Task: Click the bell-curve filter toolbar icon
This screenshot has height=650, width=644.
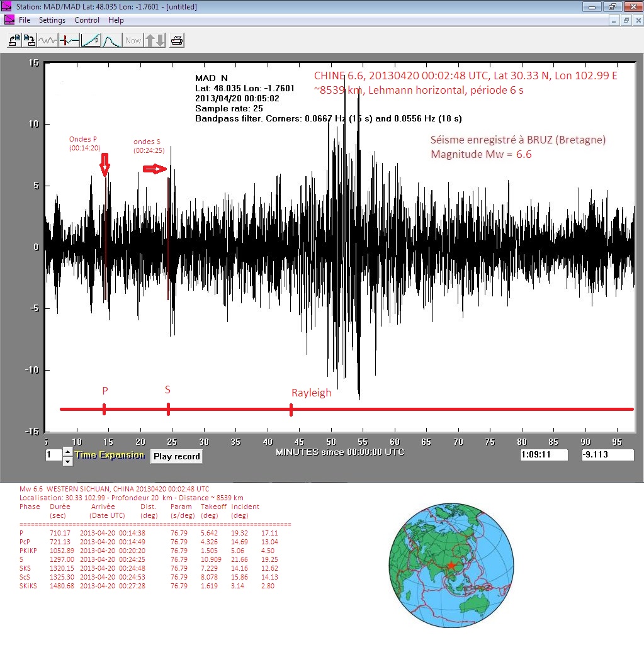Action: coord(111,41)
